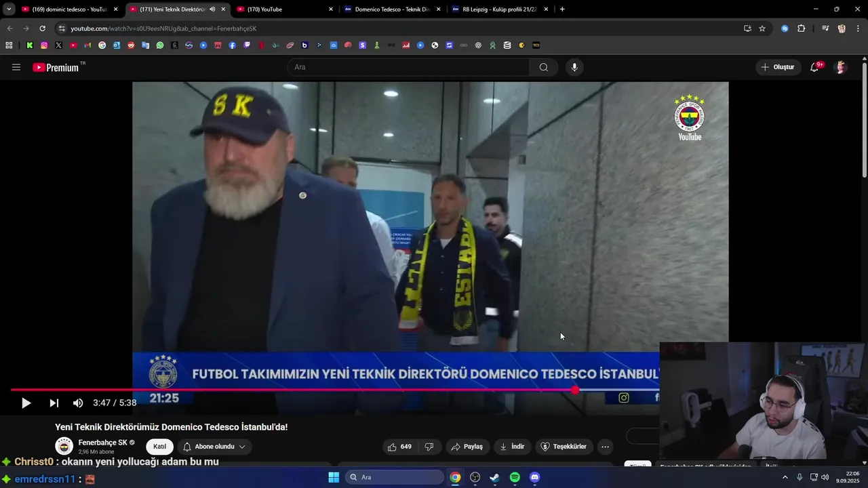Open the Fenerbahçe SK channel name
868x488 pixels.
[x=103, y=443]
